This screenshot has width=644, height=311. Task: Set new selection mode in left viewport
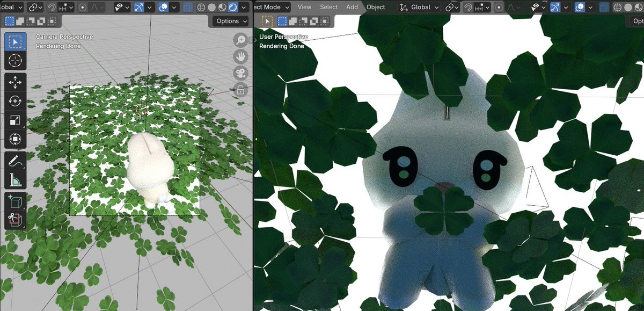click(x=10, y=21)
